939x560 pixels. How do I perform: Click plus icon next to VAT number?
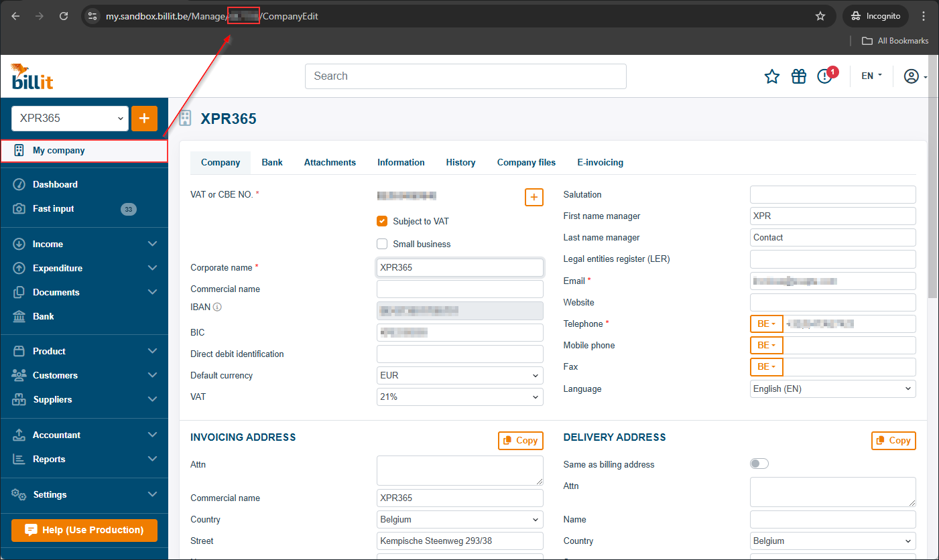pos(534,197)
